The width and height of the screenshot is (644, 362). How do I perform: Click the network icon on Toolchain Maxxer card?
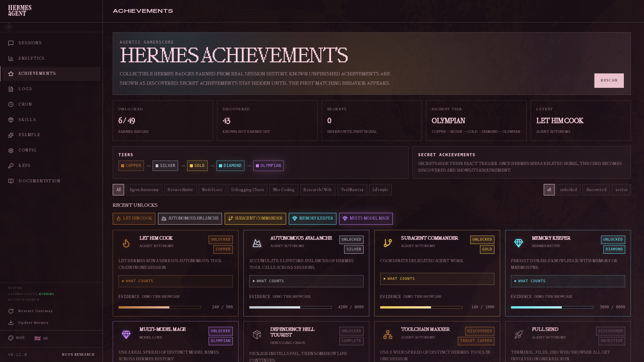tap(388, 335)
